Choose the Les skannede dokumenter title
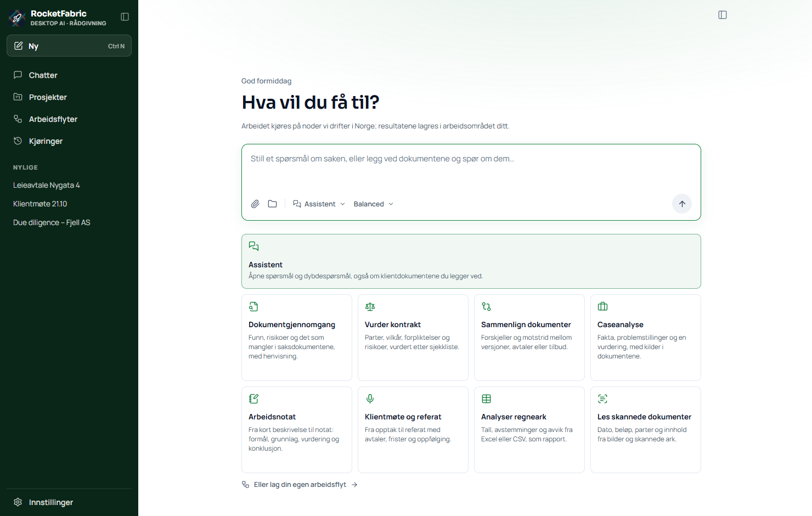Screen dimensions: 812x516 (644, 417)
